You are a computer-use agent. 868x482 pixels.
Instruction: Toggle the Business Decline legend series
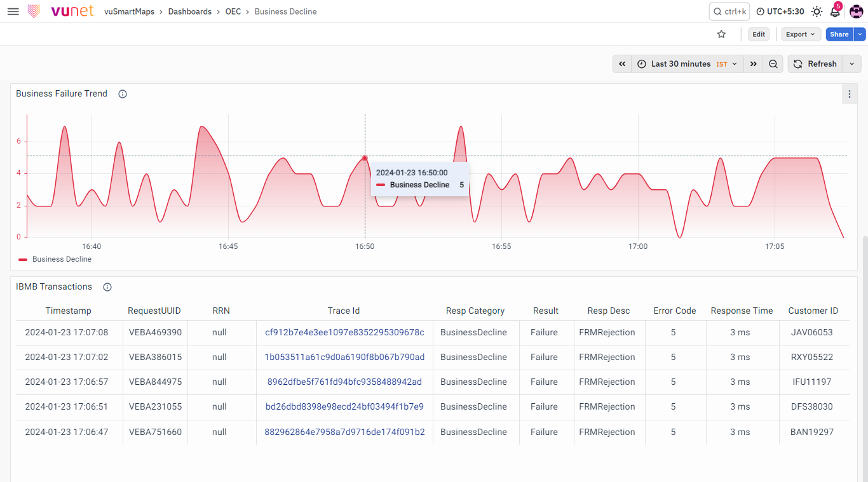[55, 259]
